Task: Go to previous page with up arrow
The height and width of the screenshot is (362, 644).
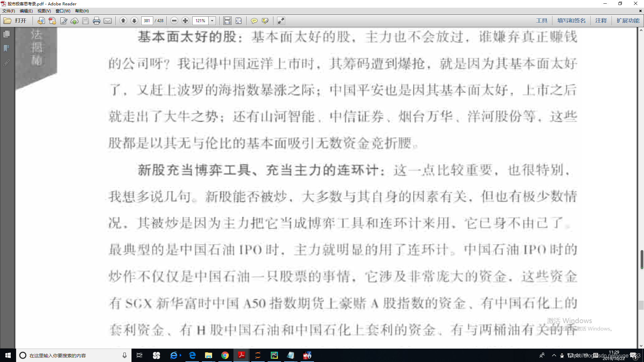Action: pos(123,21)
